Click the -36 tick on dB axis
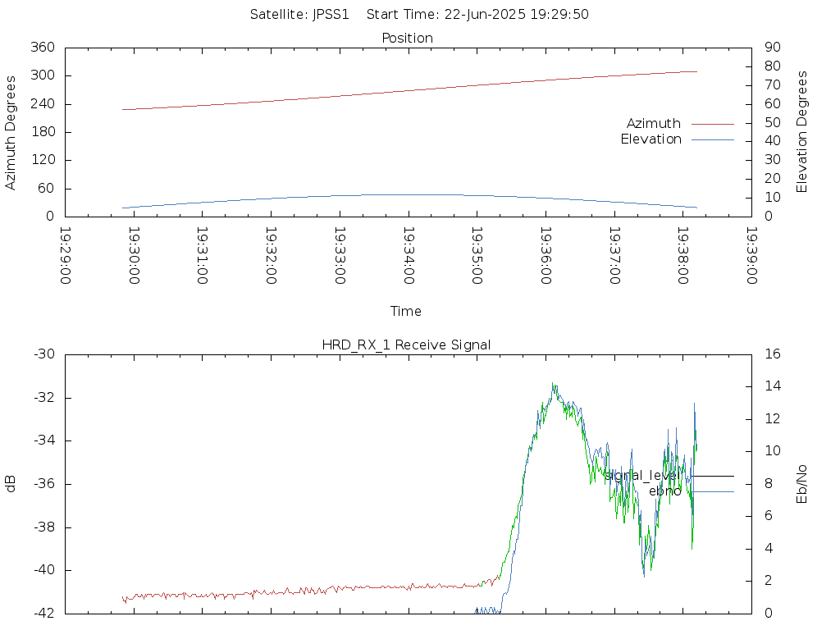Screen dimensions: 840x630 click(44, 484)
